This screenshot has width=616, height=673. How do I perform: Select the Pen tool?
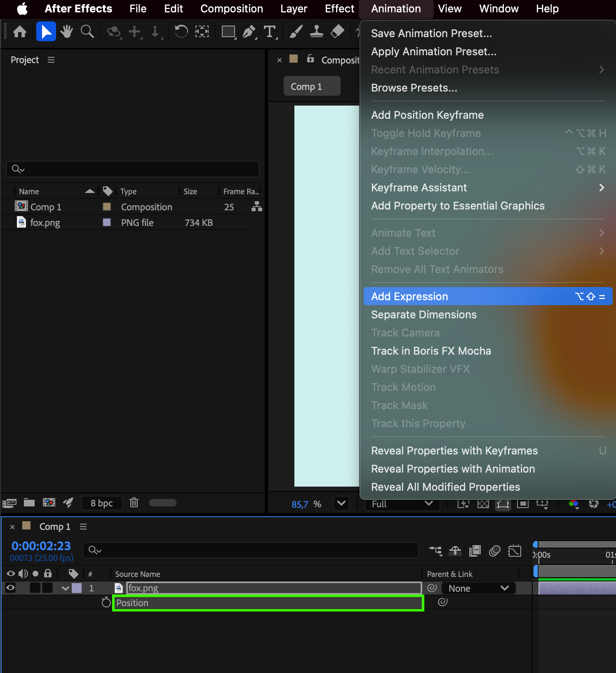pos(249,32)
